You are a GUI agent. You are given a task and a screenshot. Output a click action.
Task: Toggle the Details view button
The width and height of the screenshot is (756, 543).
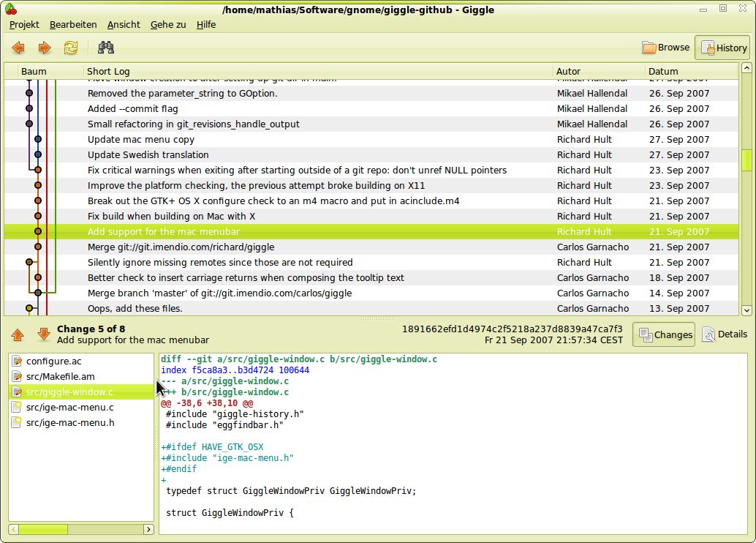[x=725, y=334]
